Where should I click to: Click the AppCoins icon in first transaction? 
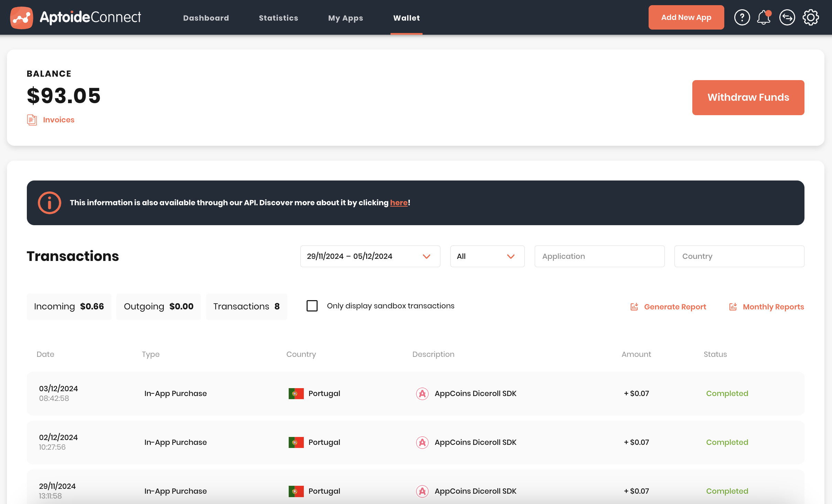click(422, 394)
